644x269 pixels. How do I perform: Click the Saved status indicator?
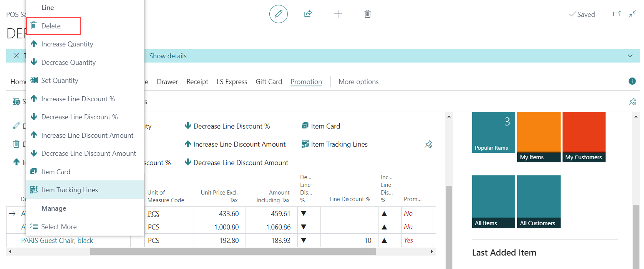point(582,15)
